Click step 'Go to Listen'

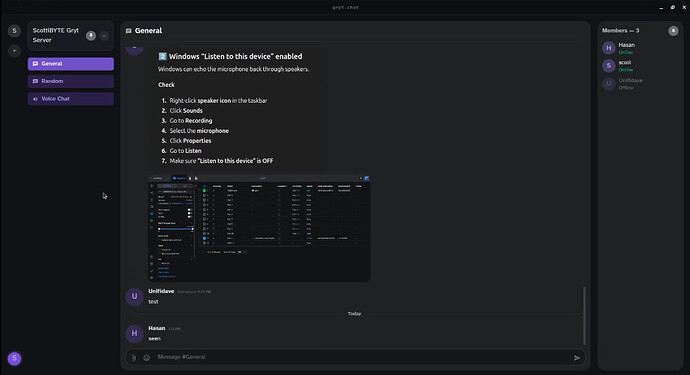click(185, 151)
